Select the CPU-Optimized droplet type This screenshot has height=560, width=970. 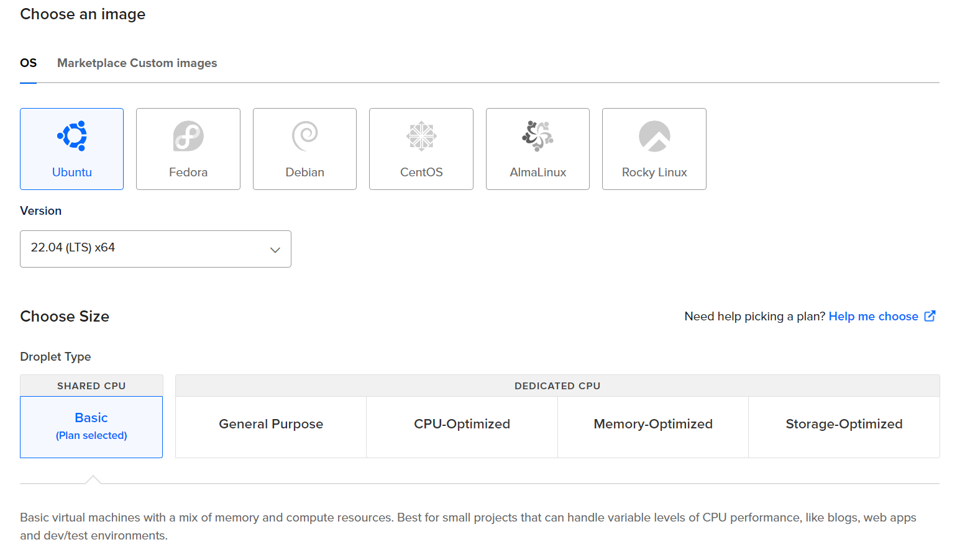click(462, 424)
